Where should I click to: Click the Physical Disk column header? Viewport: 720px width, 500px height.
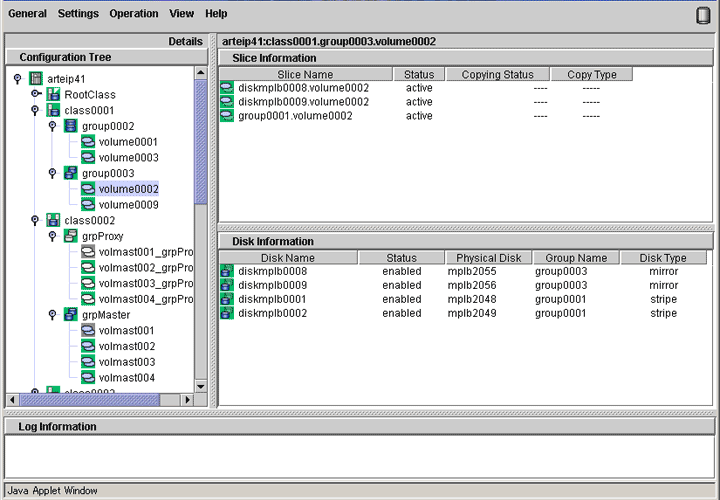point(489,258)
